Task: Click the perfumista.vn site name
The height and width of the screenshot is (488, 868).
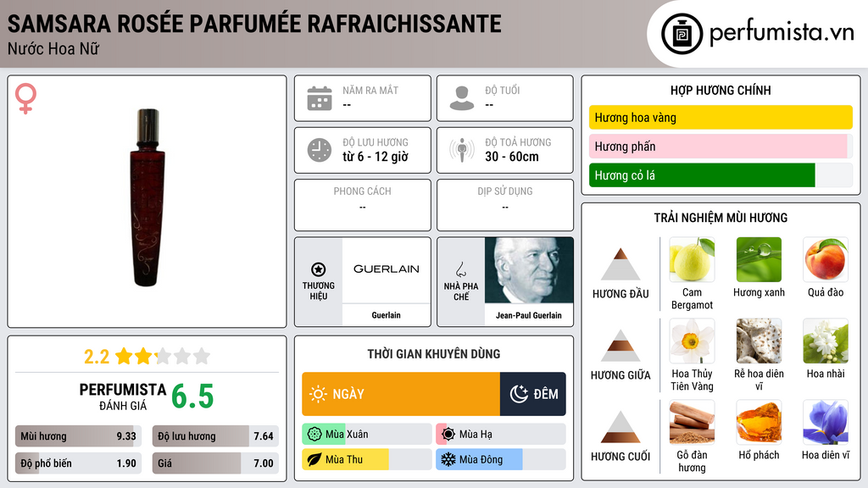Action: (x=782, y=32)
